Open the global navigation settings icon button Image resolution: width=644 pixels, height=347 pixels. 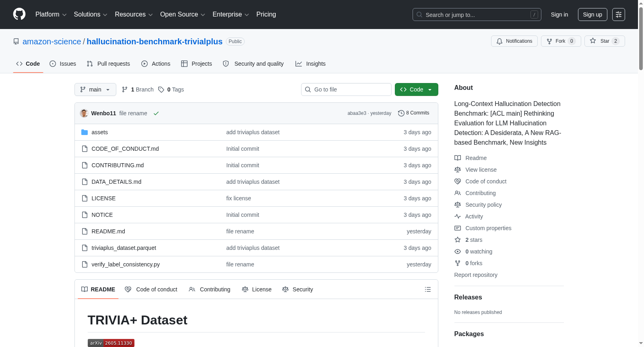pyautogui.click(x=619, y=15)
